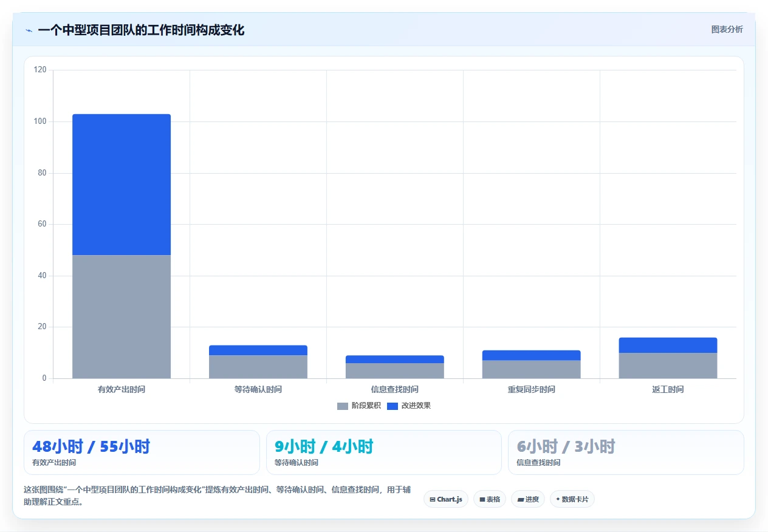Click the 有效产出时间 x-axis label
The width and height of the screenshot is (768, 532).
(122, 389)
